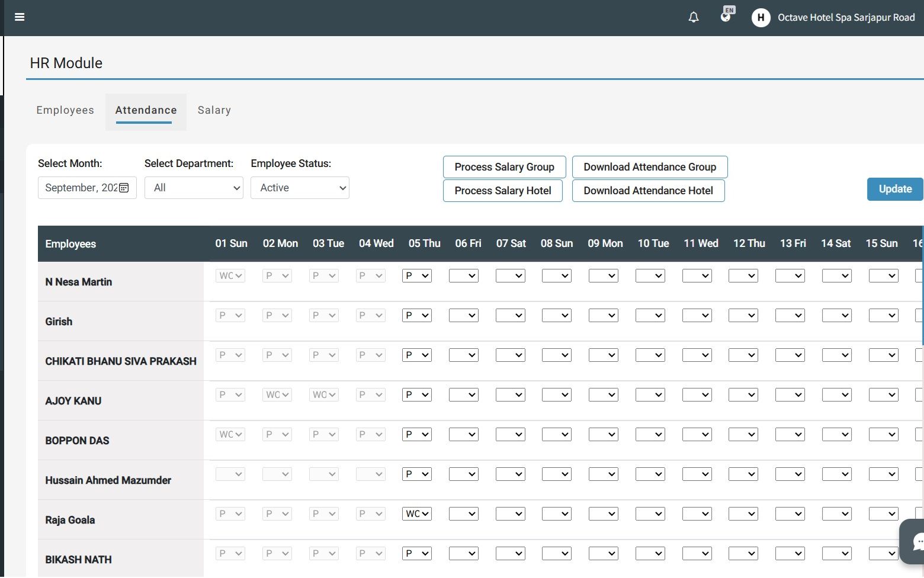Open the calendar picker in month field

click(124, 188)
